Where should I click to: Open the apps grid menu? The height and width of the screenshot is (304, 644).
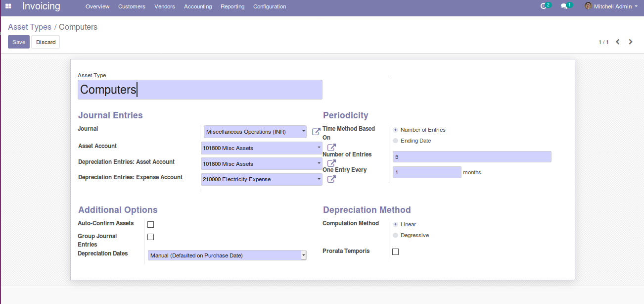coord(8,6)
